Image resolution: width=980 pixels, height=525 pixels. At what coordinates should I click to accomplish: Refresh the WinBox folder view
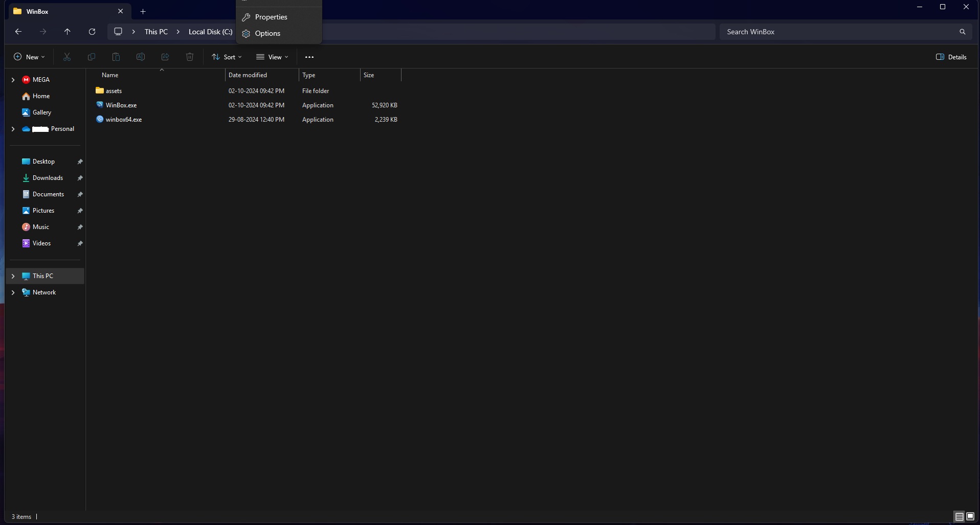coord(92,32)
